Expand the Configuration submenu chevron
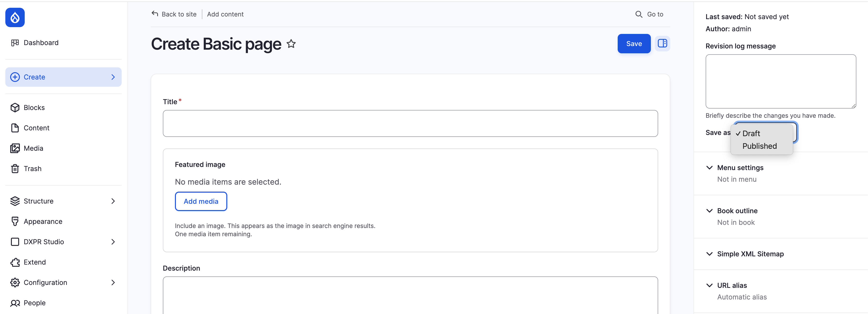The width and height of the screenshot is (868, 314). click(x=113, y=282)
